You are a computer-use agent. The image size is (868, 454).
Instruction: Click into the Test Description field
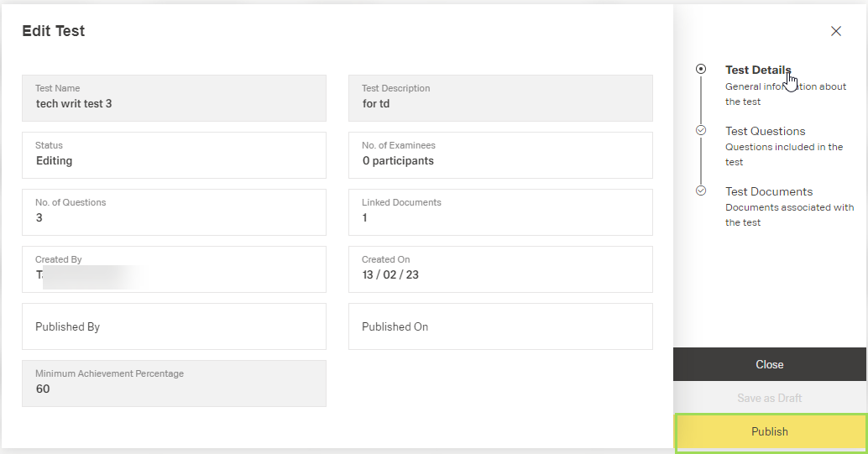tap(500, 97)
